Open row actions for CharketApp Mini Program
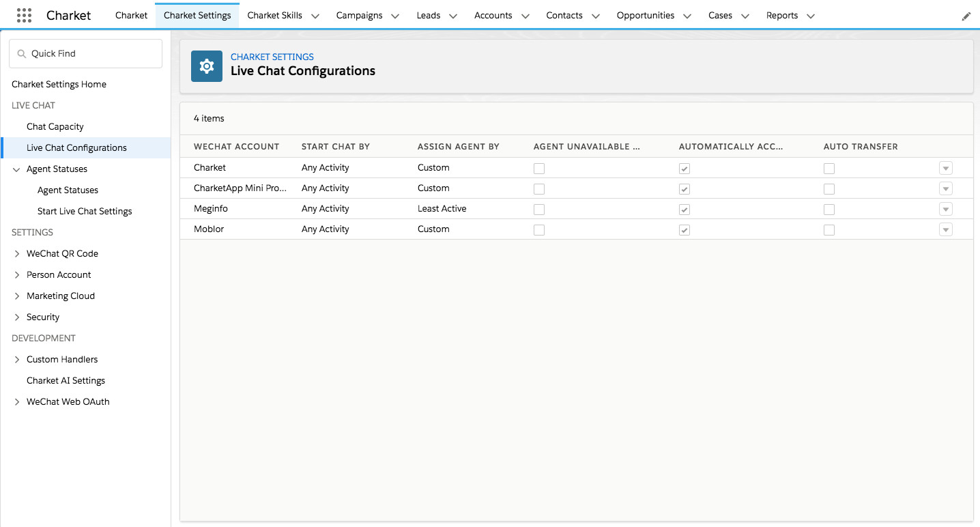Screen dimensions: 980x527 945,189
